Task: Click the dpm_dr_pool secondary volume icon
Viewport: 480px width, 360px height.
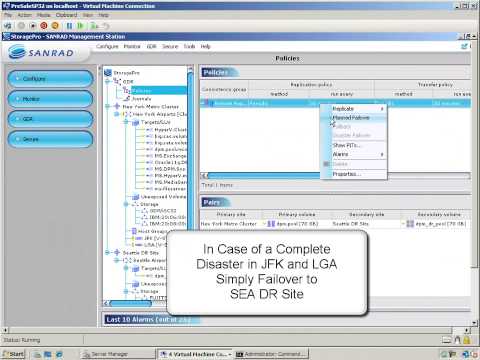Action: pyautogui.click(x=410, y=224)
